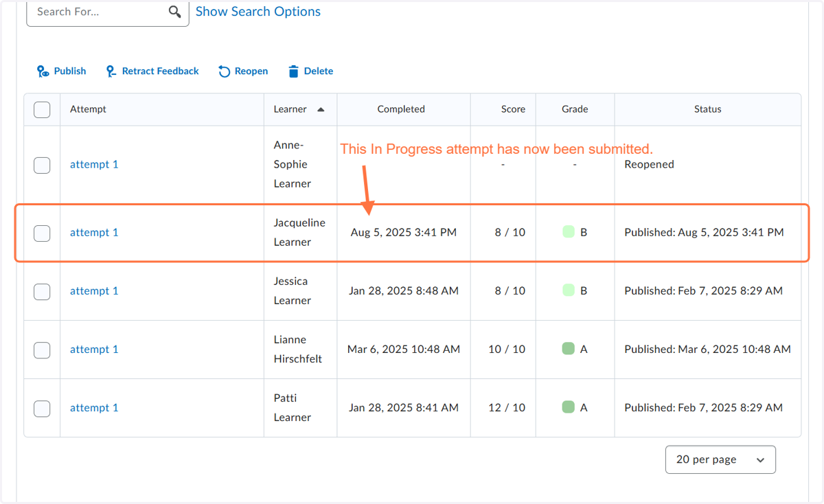Click Patti Learner's grade A color swatch
824x504 pixels.
tap(568, 407)
